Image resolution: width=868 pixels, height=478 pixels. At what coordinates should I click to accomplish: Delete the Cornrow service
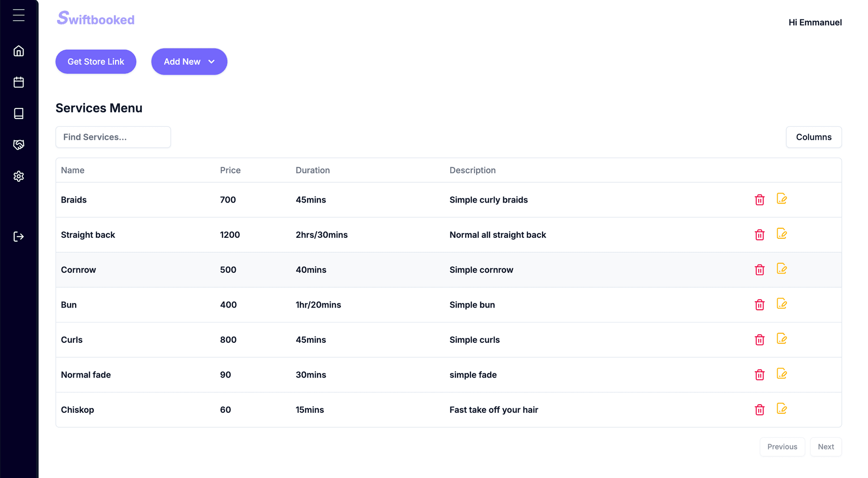[759, 270]
